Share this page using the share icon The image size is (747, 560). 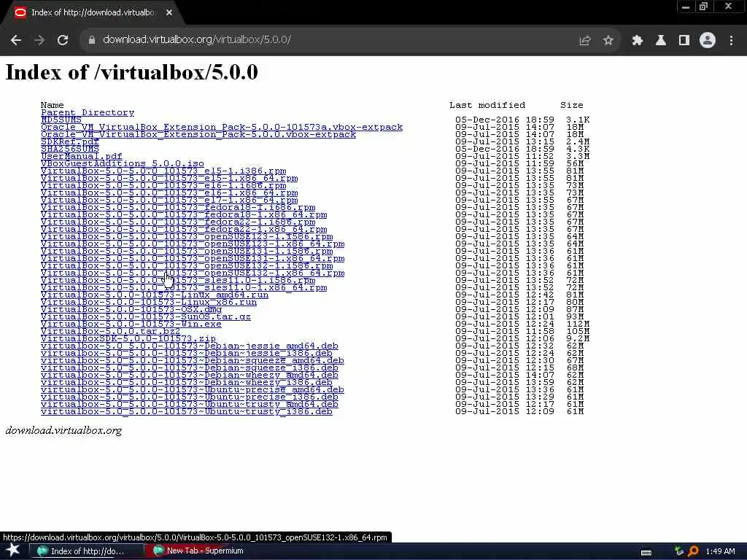(585, 41)
